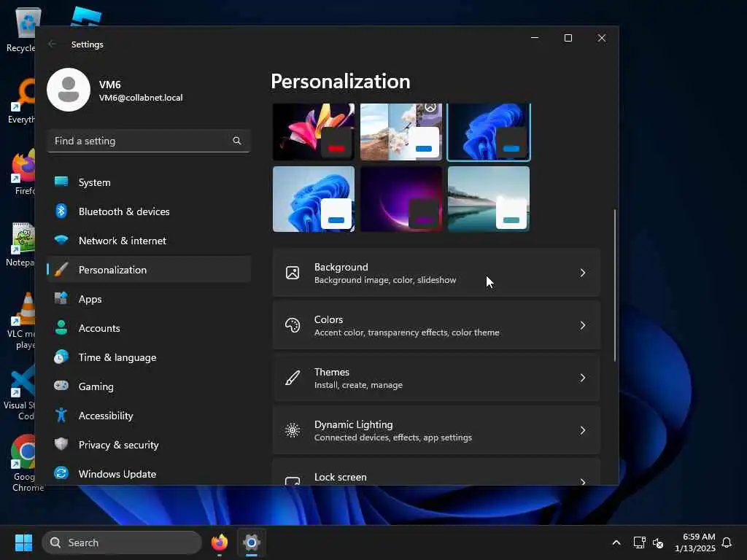The height and width of the screenshot is (560, 747).
Task: Expand Dynamic Lighting settings chevron
Action: pyautogui.click(x=582, y=430)
